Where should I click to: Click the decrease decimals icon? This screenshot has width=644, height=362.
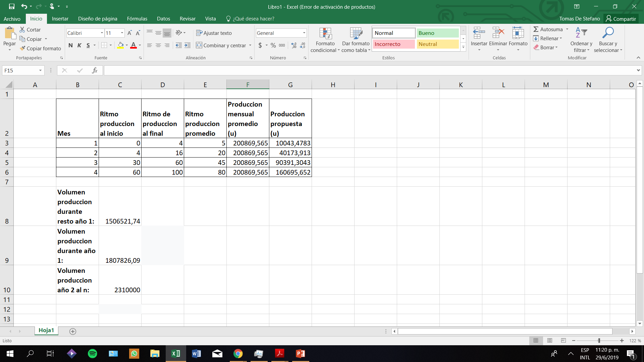(303, 45)
